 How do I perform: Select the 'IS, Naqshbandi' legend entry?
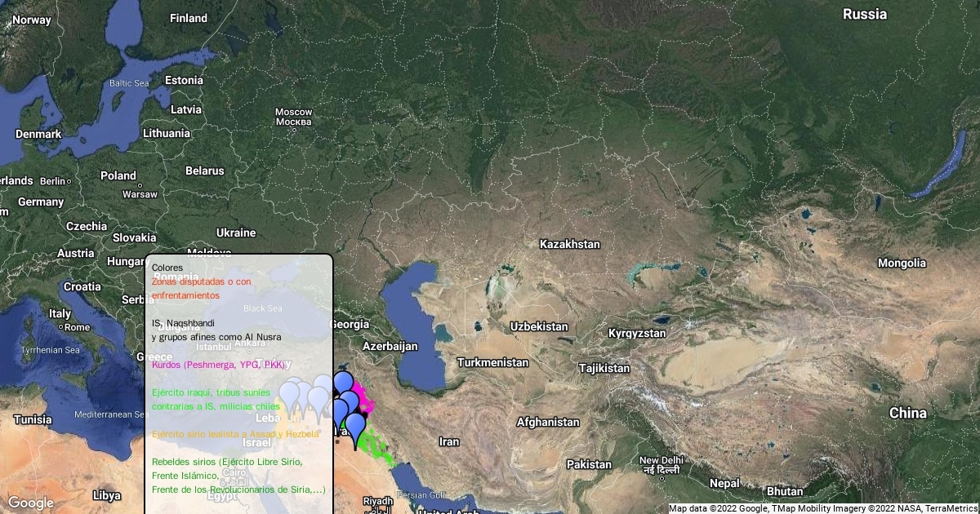click(x=183, y=323)
